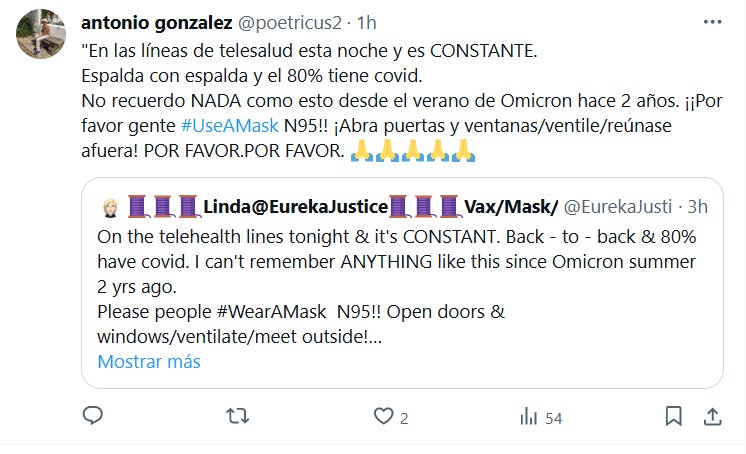Click the Spanish tweet text body
The image size is (746, 454).
[402, 100]
